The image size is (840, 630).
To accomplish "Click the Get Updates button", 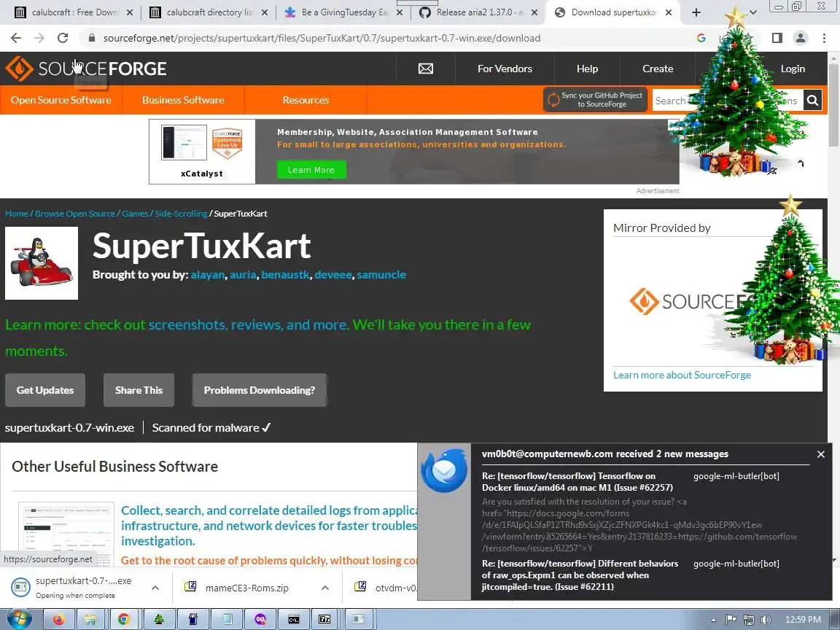I will click(x=45, y=390).
